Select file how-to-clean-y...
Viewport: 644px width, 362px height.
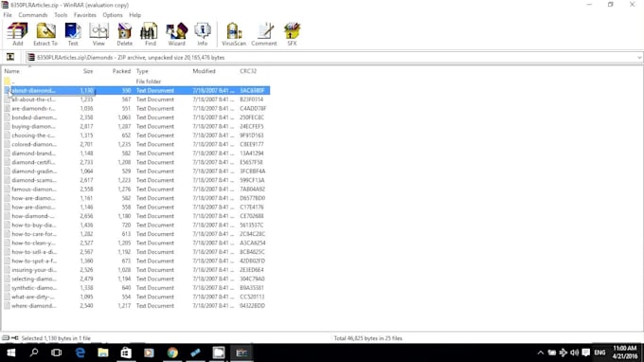pyautogui.click(x=136, y=243)
